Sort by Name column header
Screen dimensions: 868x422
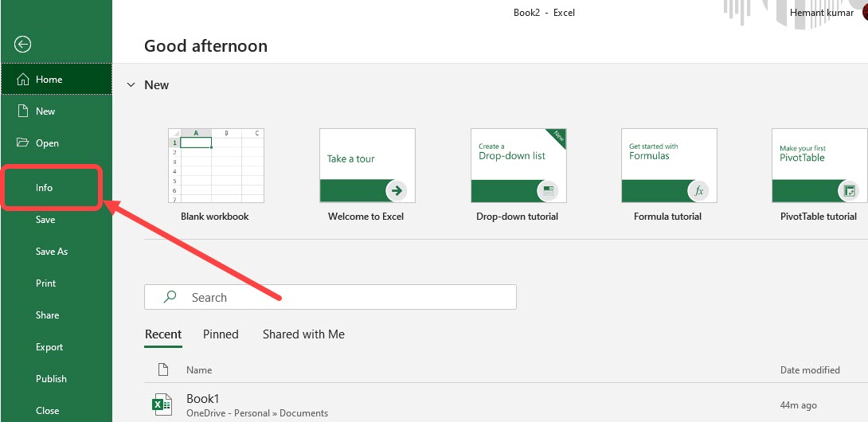click(x=199, y=370)
